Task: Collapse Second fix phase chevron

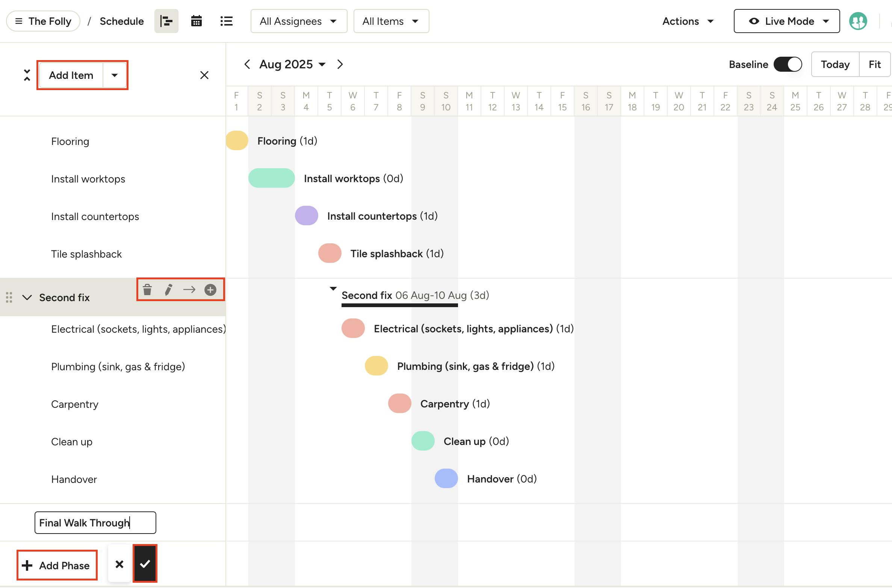Action: point(27,297)
